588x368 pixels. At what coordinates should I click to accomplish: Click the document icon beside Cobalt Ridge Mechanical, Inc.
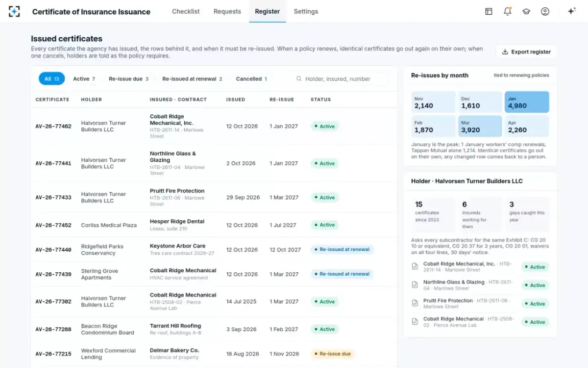(x=415, y=267)
